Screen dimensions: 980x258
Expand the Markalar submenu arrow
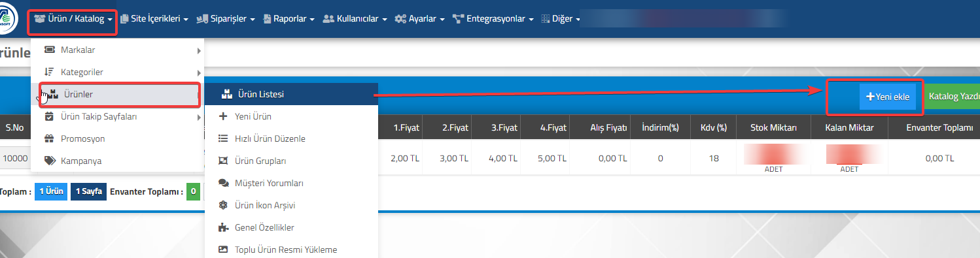(x=198, y=50)
